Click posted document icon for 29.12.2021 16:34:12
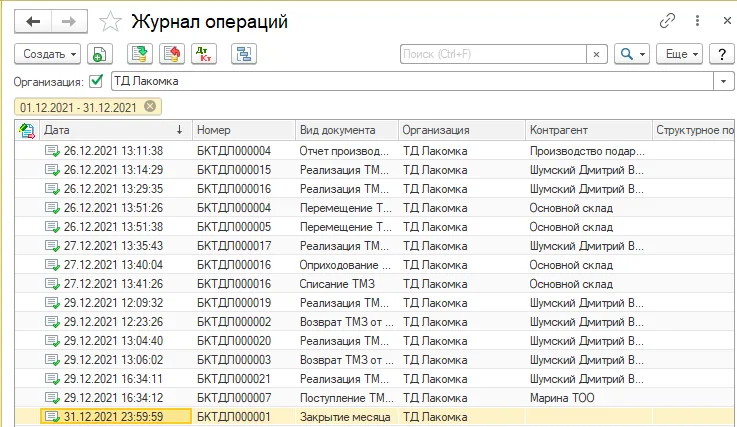The image size is (737, 427). click(x=52, y=398)
